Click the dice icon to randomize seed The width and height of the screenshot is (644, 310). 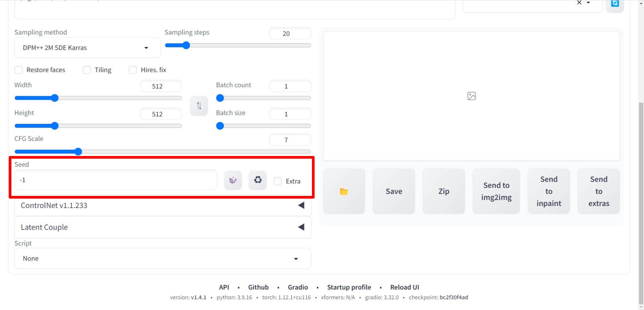[233, 180]
